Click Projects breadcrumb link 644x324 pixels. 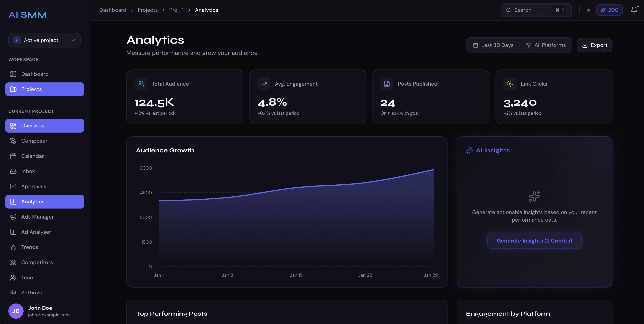[x=148, y=10]
